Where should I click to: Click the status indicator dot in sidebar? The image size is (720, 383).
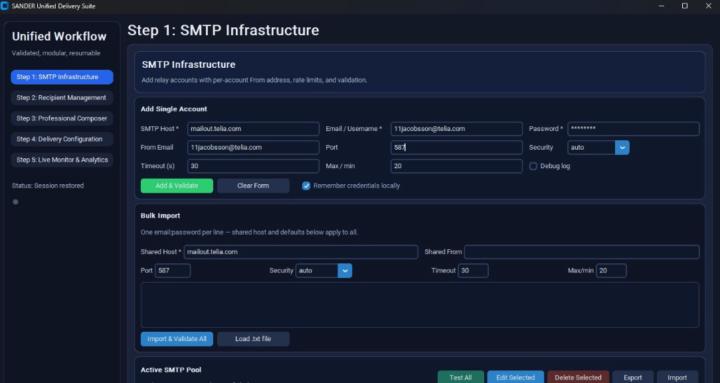[16, 202]
